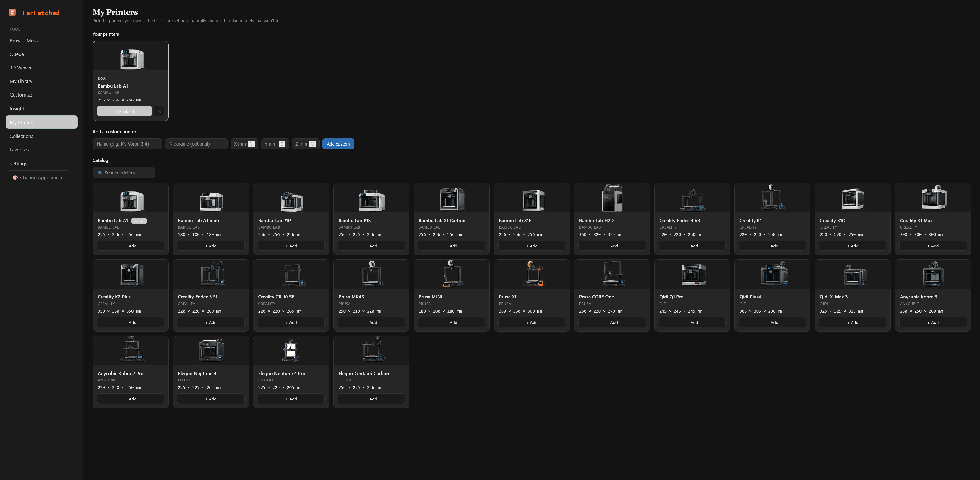This screenshot has width=980, height=480.
Task: Select the My Printers sidebar item
Action: click(41, 122)
